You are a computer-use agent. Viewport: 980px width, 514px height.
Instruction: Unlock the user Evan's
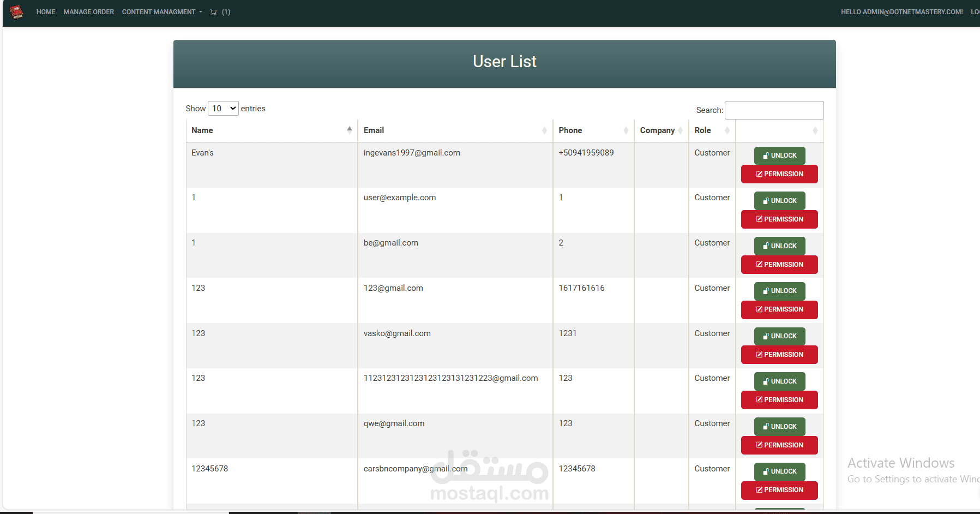click(780, 156)
